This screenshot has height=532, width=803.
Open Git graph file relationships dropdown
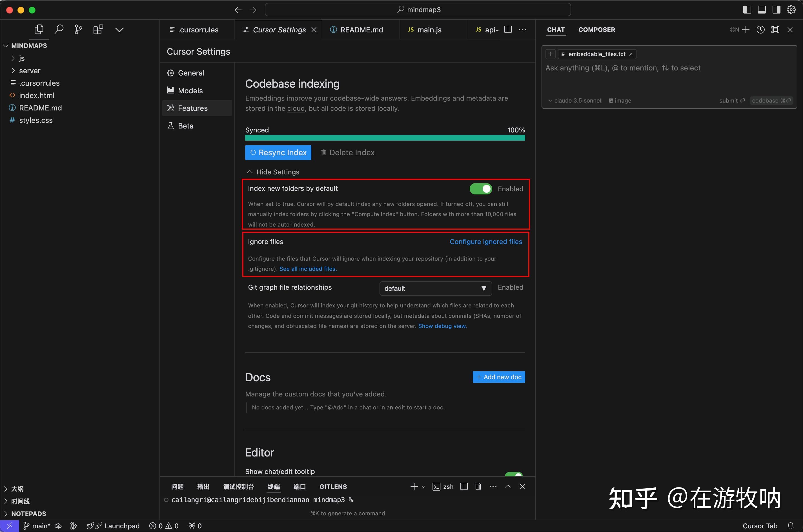coord(435,288)
